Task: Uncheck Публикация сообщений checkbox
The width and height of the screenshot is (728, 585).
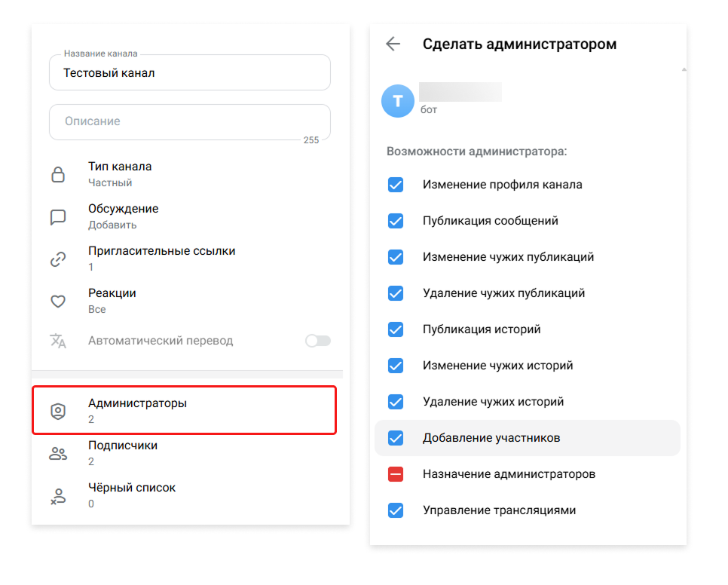Action: tap(396, 221)
